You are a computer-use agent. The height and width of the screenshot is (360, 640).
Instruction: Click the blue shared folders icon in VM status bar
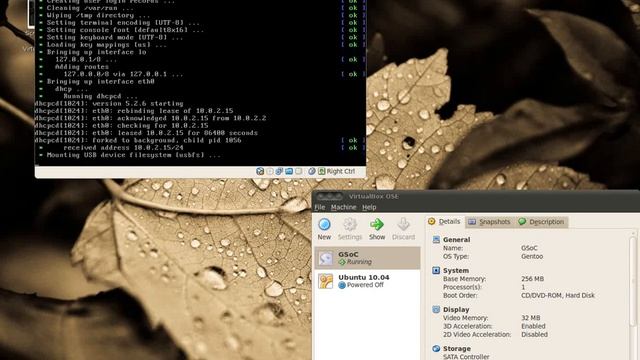click(289, 171)
